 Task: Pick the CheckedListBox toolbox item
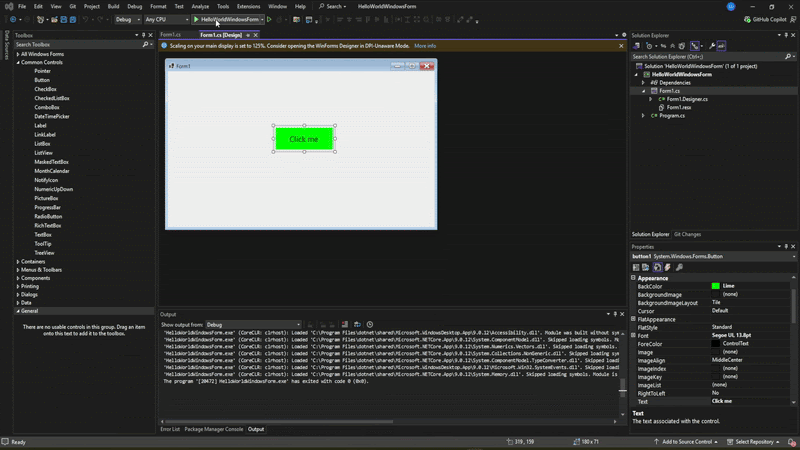(x=52, y=98)
